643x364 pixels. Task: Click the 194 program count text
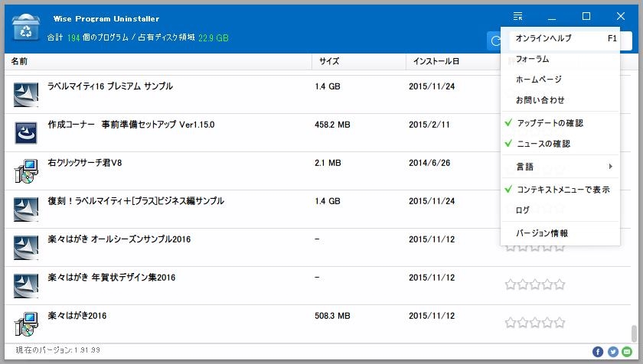(73, 37)
